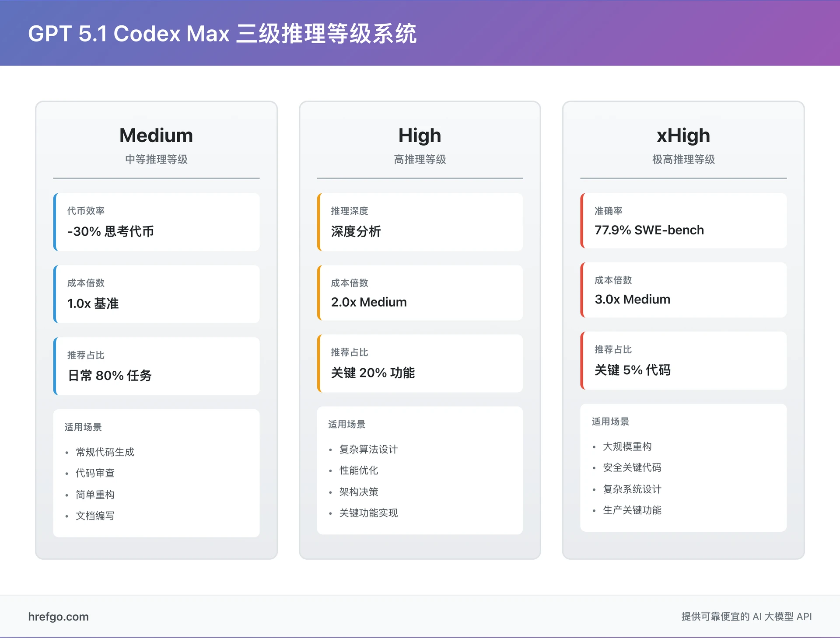The height and width of the screenshot is (638, 840).
Task: Select the 常规代码生成 list item
Action: coord(105,452)
